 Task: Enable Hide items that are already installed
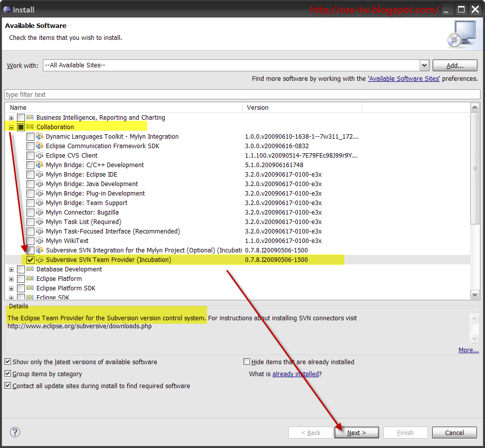[247, 361]
